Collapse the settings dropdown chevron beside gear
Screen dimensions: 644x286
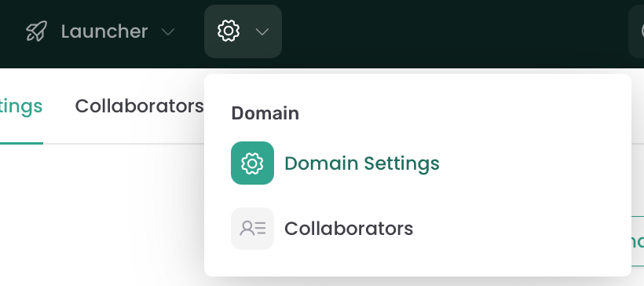[262, 31]
